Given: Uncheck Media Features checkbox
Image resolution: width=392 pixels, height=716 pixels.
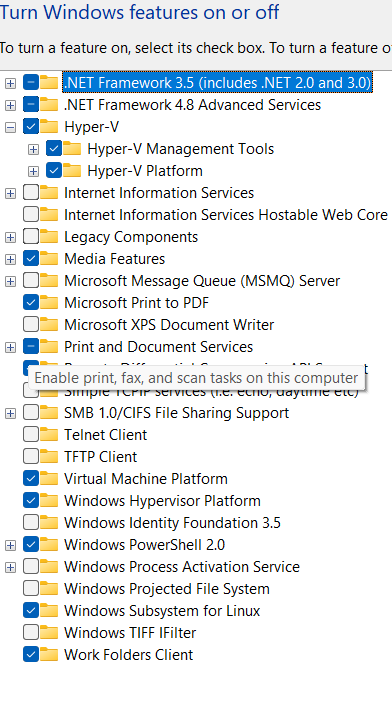Looking at the screenshot, I should 31,259.
